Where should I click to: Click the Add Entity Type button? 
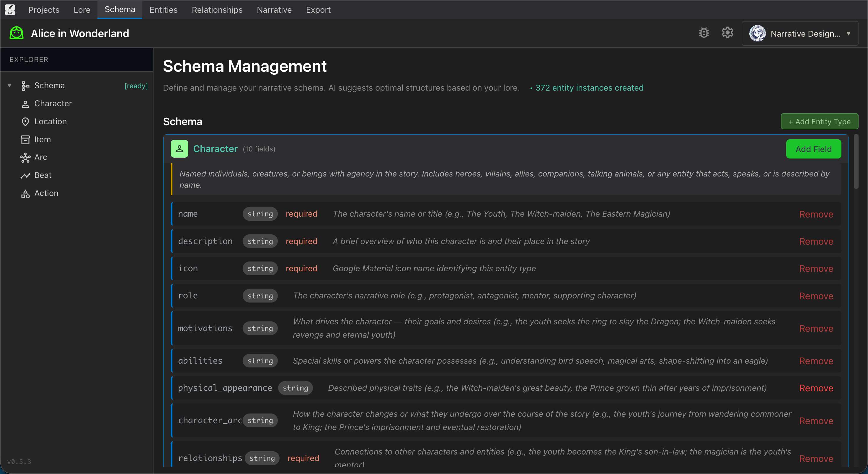click(x=820, y=121)
